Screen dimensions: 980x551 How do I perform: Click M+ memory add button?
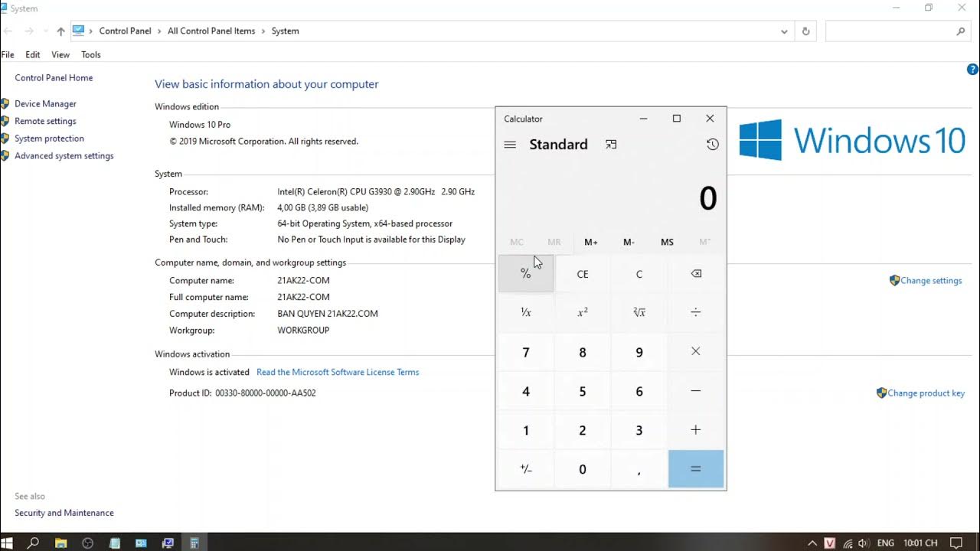pos(591,242)
